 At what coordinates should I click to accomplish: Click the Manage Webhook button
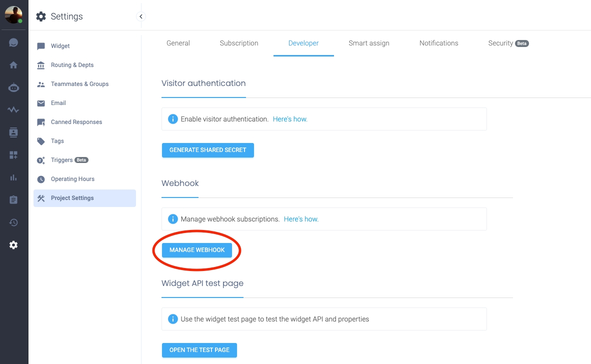[x=197, y=250]
